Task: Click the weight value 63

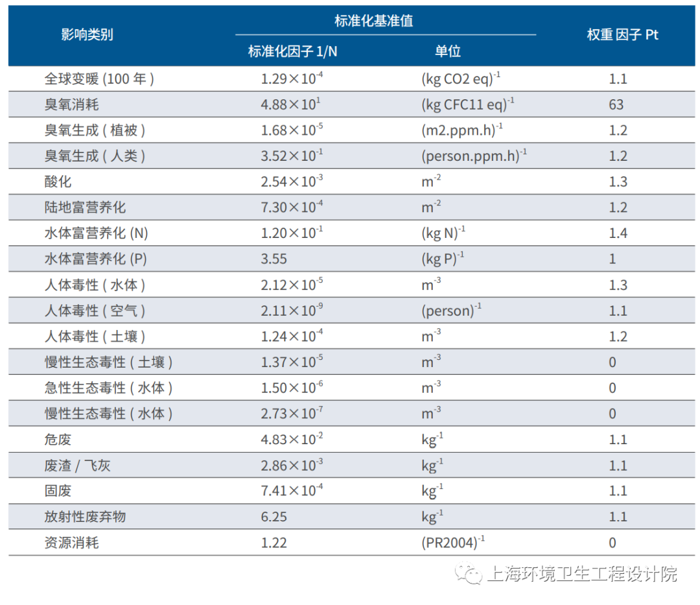Action: (616, 105)
